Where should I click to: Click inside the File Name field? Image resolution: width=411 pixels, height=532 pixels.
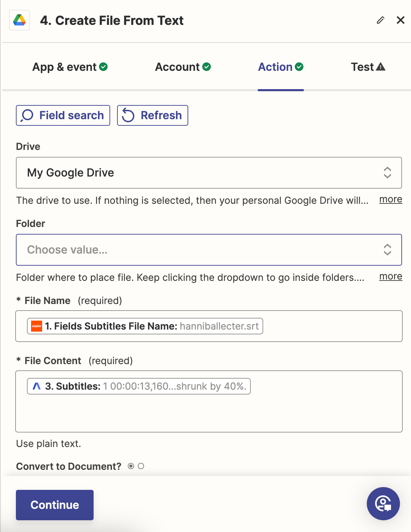click(x=209, y=326)
